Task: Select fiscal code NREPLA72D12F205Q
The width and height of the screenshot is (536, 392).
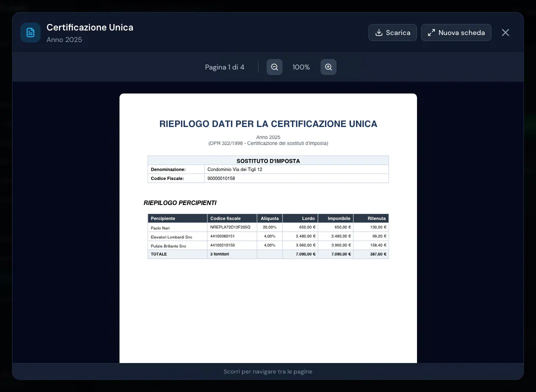Action: click(230, 227)
